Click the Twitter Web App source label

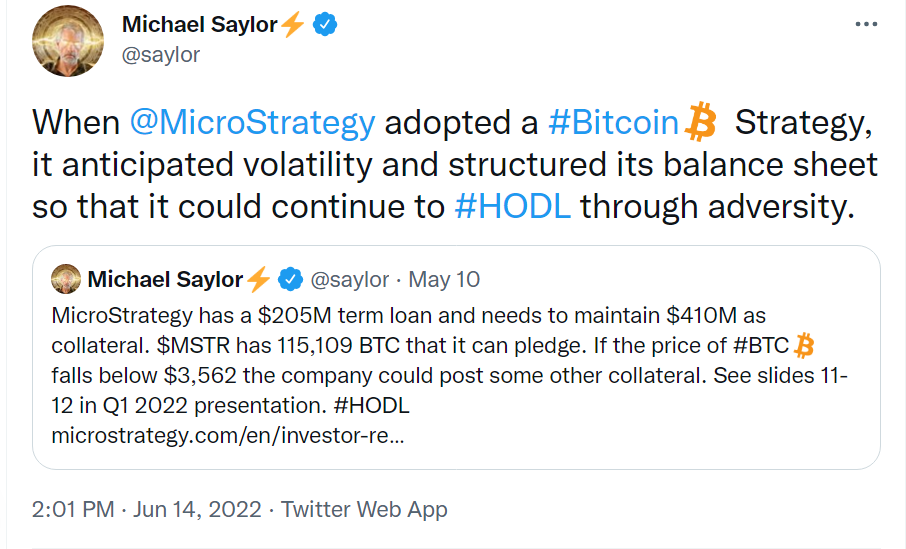[x=364, y=510]
